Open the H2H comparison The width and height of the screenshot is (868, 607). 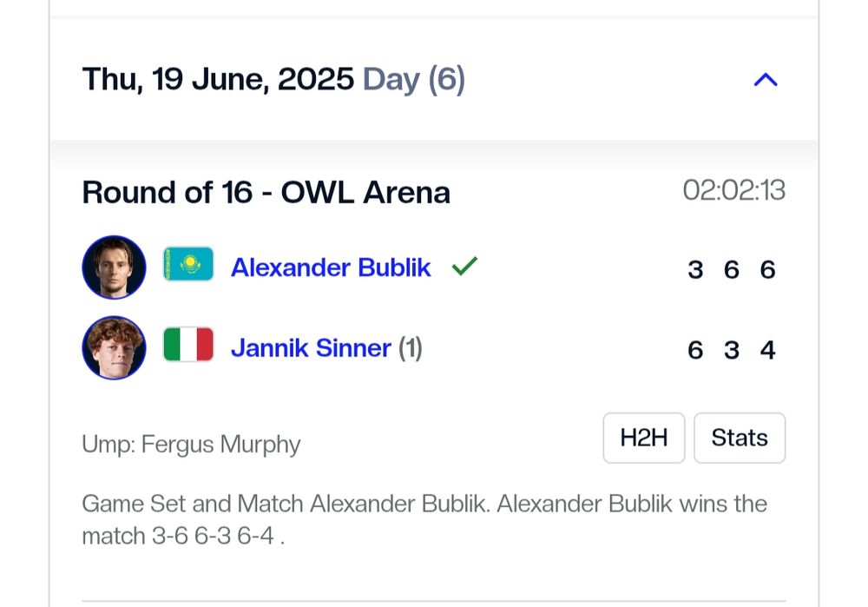644,438
